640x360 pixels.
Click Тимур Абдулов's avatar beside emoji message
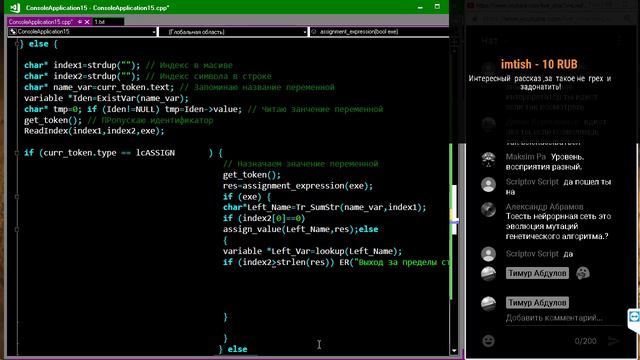pyautogui.click(x=488, y=274)
